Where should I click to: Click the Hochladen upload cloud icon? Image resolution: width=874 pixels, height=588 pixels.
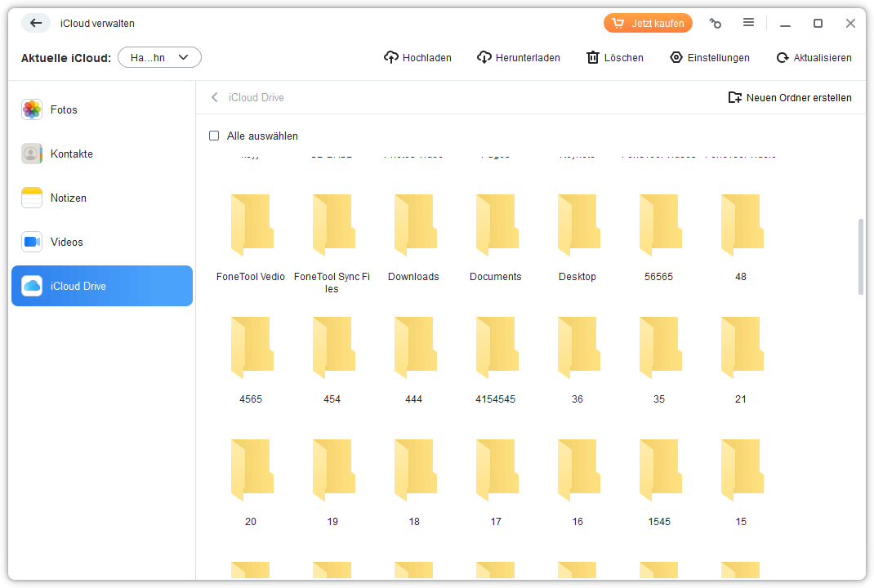pyautogui.click(x=391, y=57)
